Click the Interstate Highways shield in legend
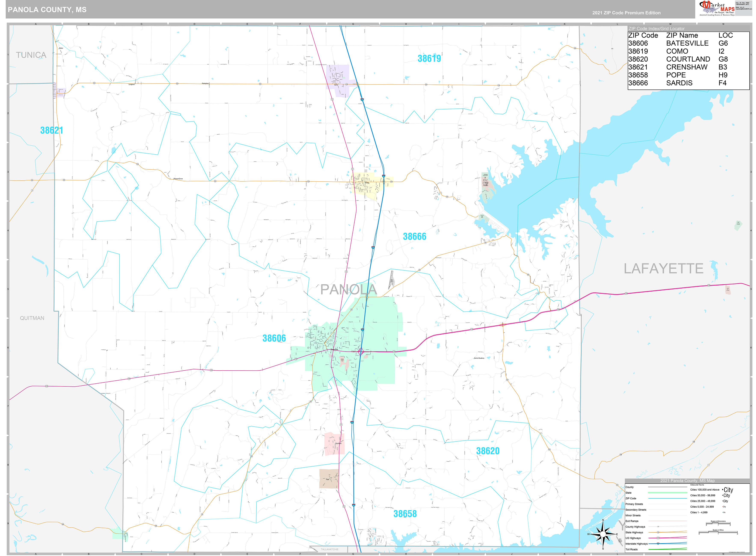This screenshot has height=556, width=756. click(x=658, y=544)
